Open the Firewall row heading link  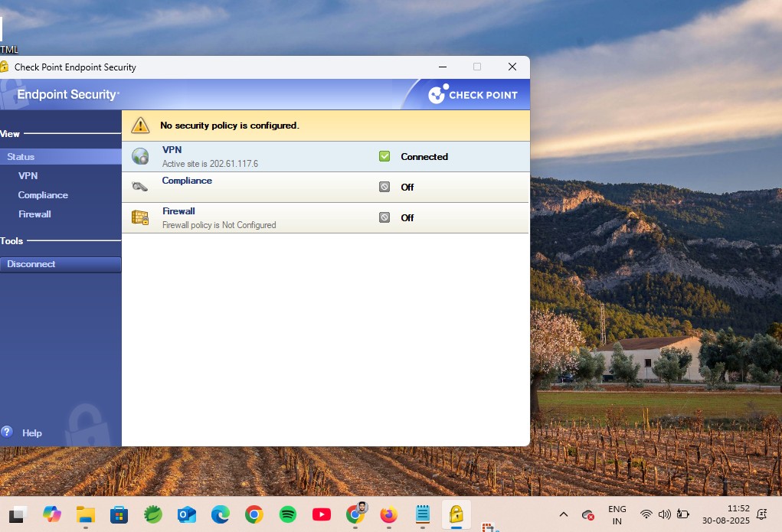(178, 211)
